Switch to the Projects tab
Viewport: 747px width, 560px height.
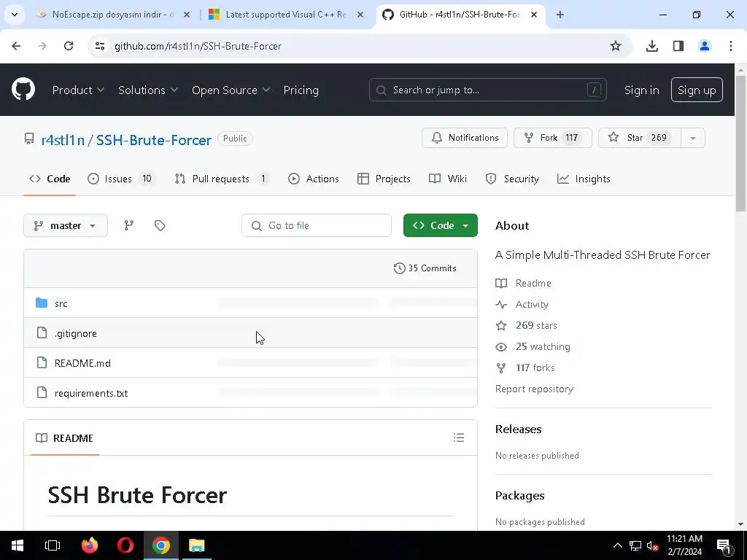tap(384, 179)
